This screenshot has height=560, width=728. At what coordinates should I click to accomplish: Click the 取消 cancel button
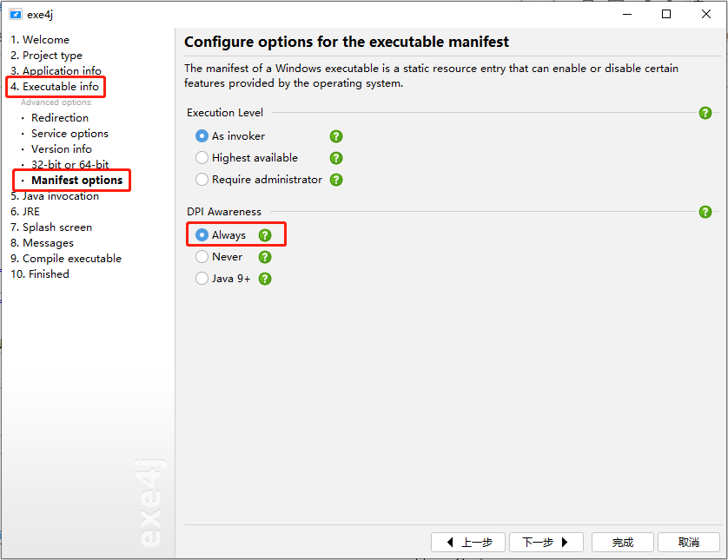[689, 542]
